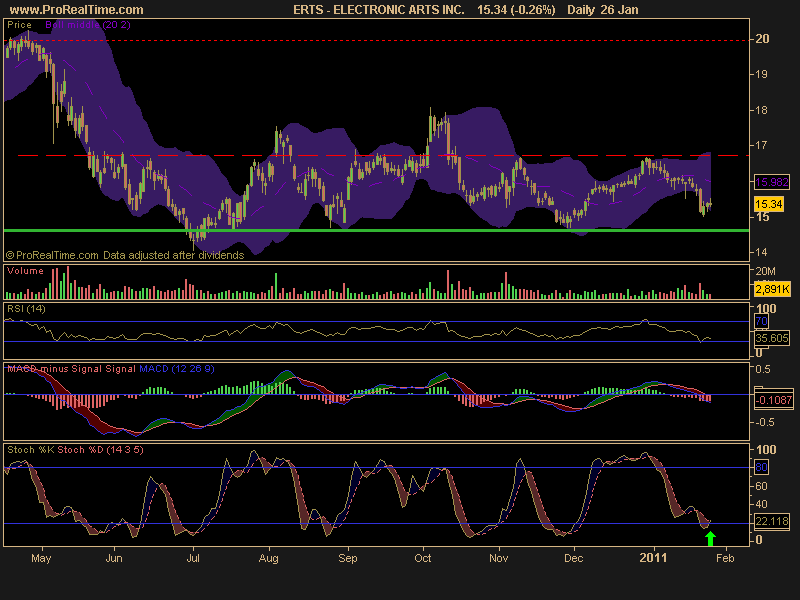Click the www.ProRealTime.com link at top left
Screen dimensions: 800x600
point(73,9)
